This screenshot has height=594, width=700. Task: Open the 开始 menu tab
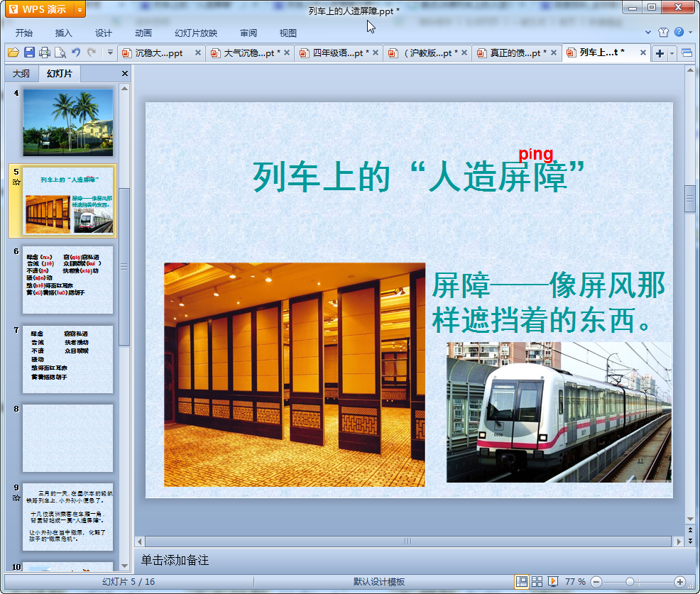pyautogui.click(x=24, y=33)
